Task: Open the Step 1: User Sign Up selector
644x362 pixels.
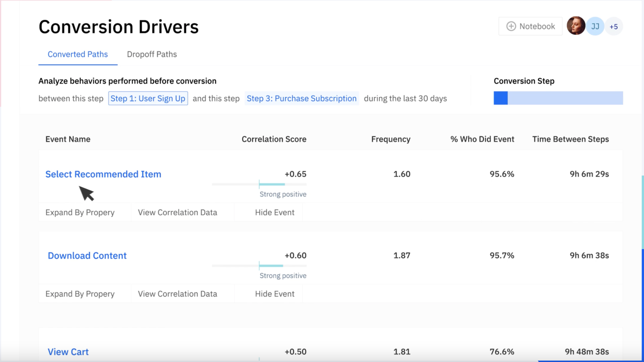Action: [148, 98]
